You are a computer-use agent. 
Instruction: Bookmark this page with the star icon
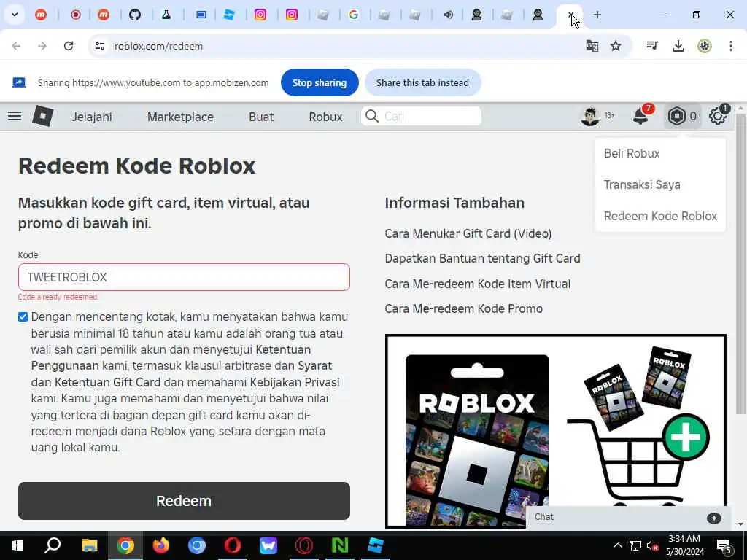(616, 46)
